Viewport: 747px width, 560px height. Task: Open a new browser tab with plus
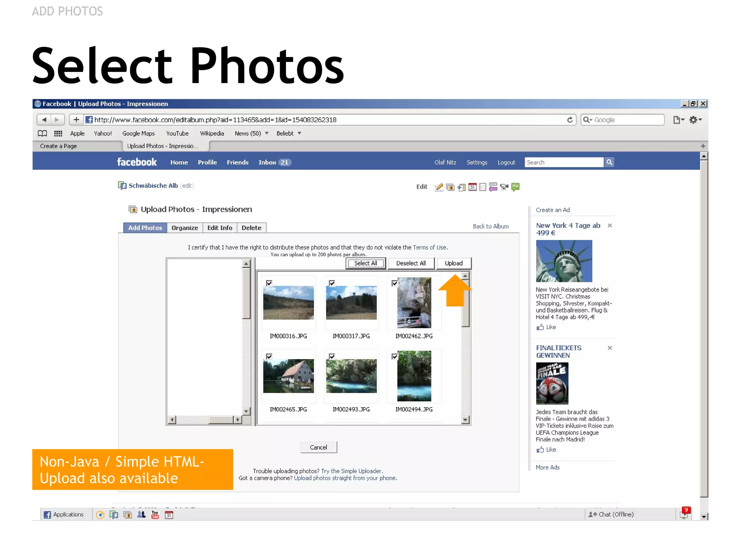(703, 146)
